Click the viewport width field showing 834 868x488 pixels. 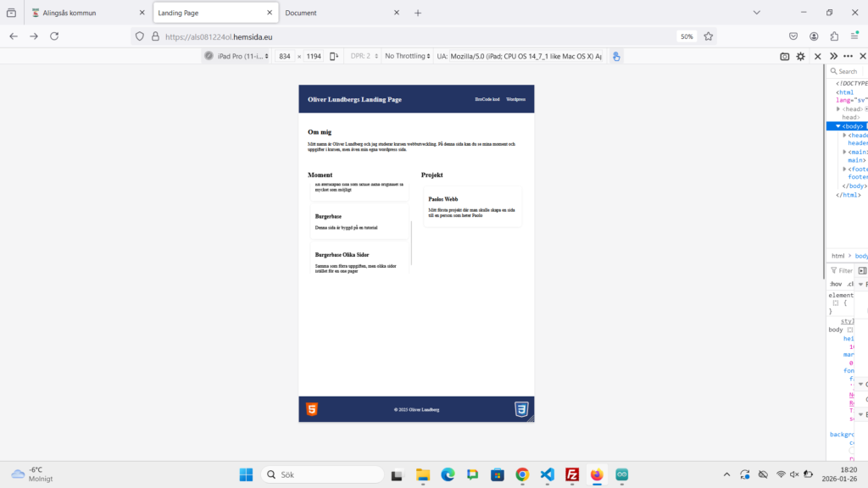[285, 56]
